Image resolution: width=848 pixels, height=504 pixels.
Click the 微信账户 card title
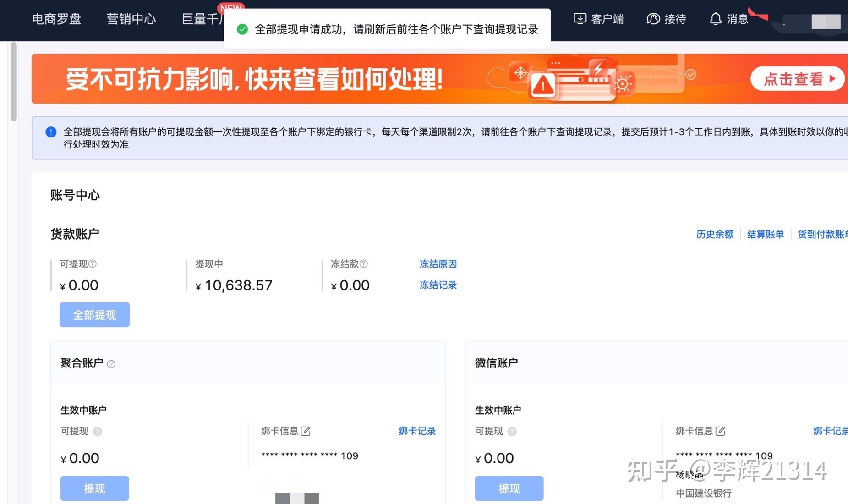pos(496,363)
